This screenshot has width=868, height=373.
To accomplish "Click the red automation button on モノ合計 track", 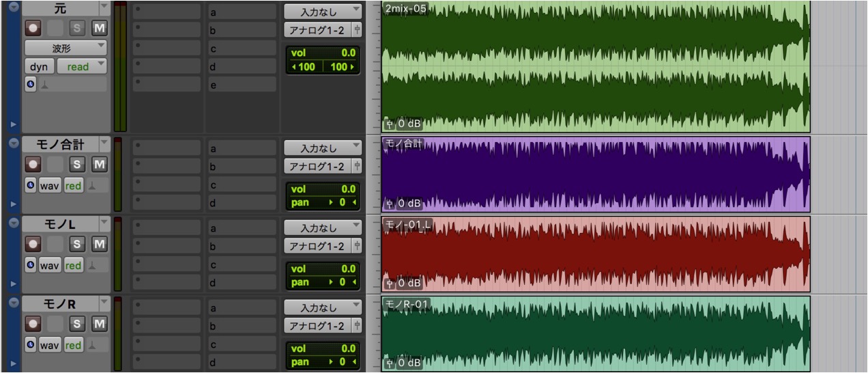I will coord(73,185).
